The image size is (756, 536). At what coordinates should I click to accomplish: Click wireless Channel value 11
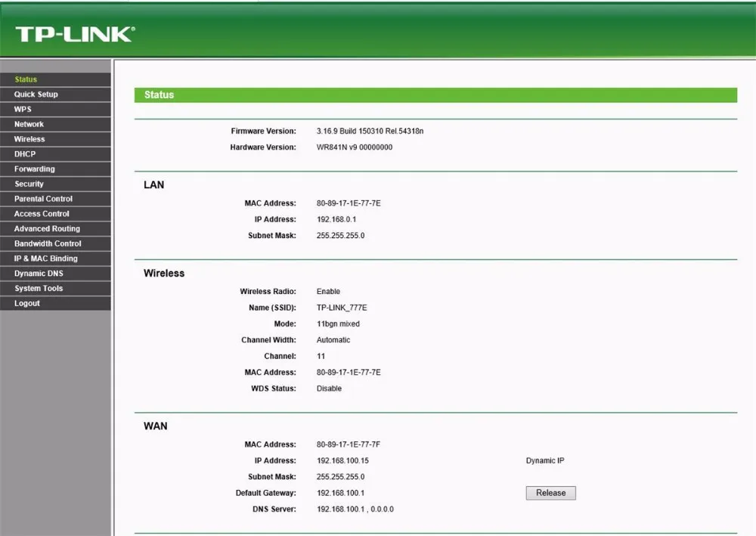click(321, 356)
